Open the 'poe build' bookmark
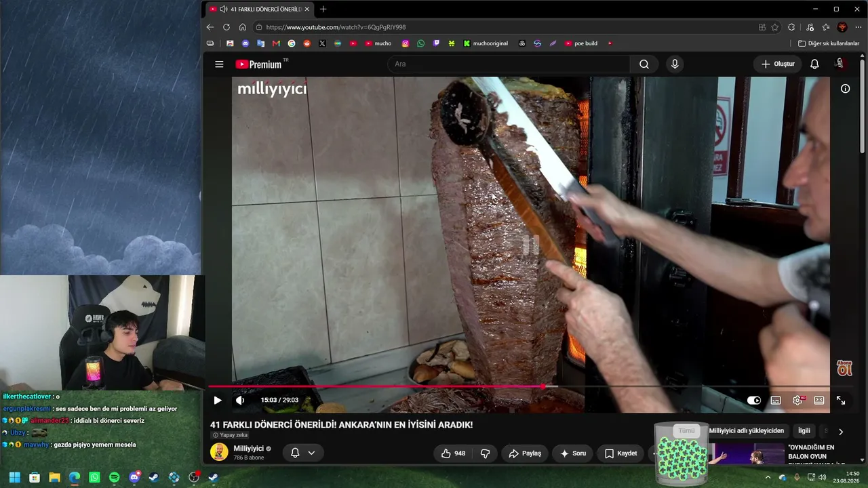Viewport: 868px width, 488px height. [x=581, y=43]
